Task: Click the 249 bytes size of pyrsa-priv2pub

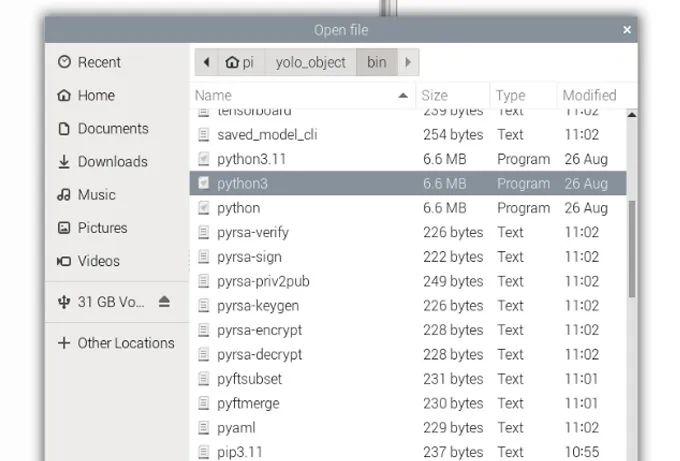Action: [453, 281]
